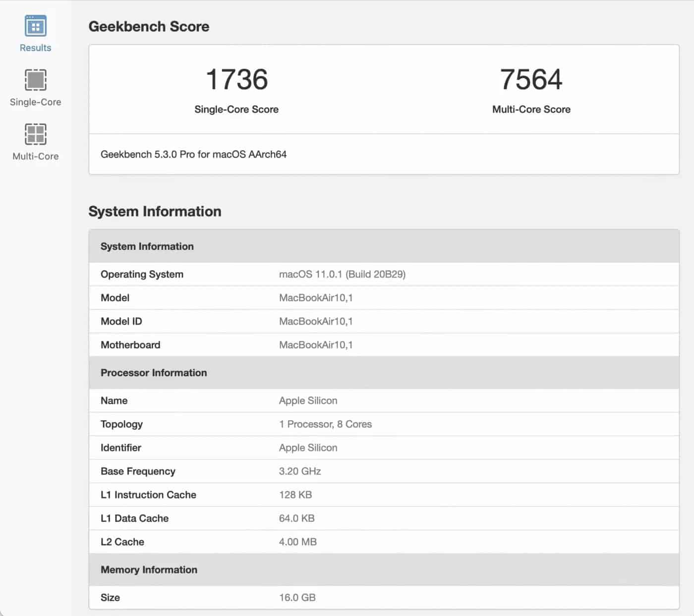Viewport: 694px width, 616px height.
Task: Open the Multi-Core icon in sidebar
Action: click(35, 134)
